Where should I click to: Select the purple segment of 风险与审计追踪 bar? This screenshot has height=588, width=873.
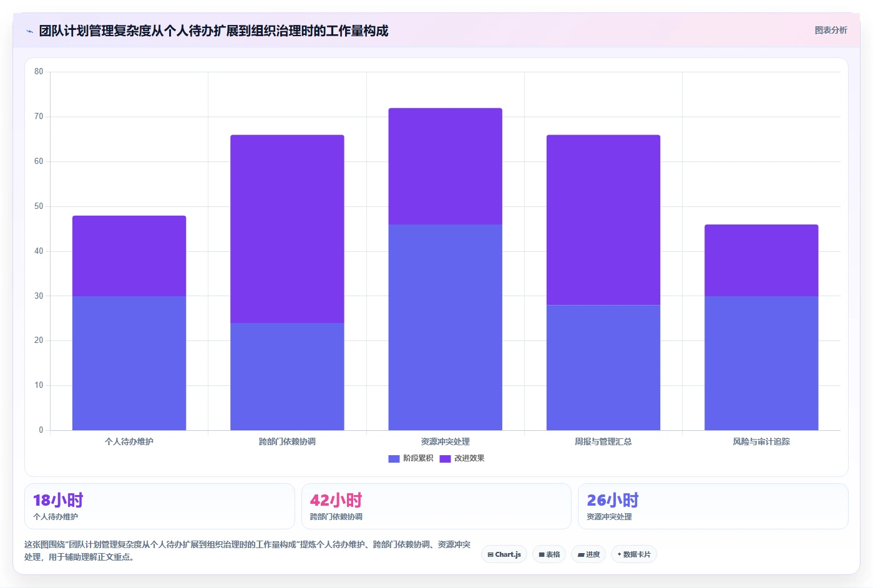[761, 260]
